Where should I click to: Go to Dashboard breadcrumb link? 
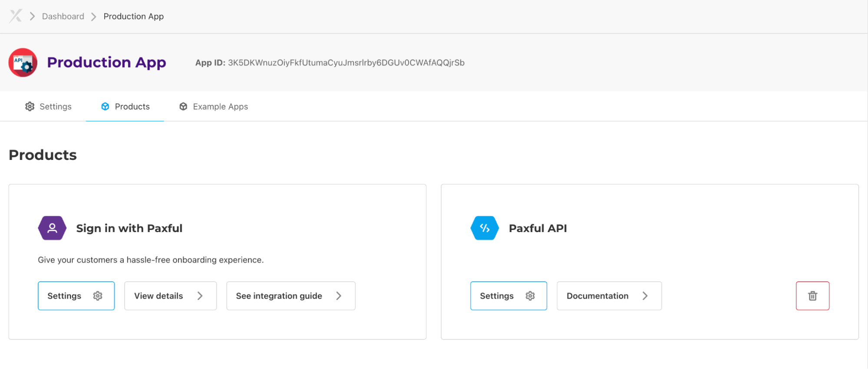point(63,17)
